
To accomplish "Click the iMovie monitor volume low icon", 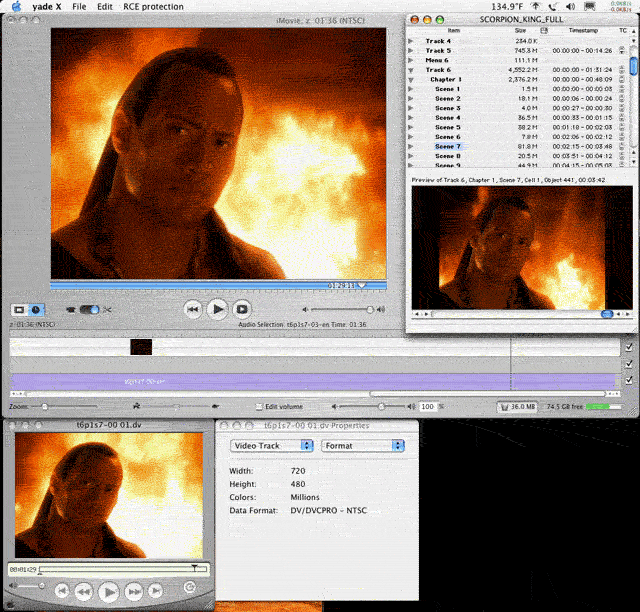I will click(305, 309).
